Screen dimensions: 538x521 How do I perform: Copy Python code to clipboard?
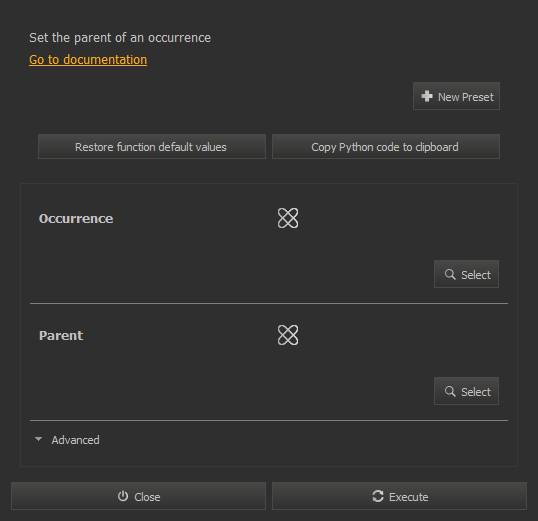[386, 147]
